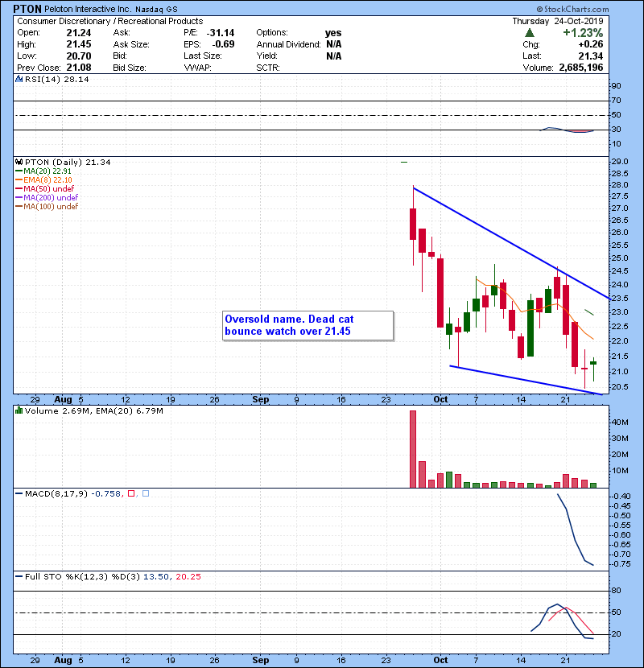Click the Consumer Discretionary / Recreational Products sector
The image size is (644, 668).
110,21
